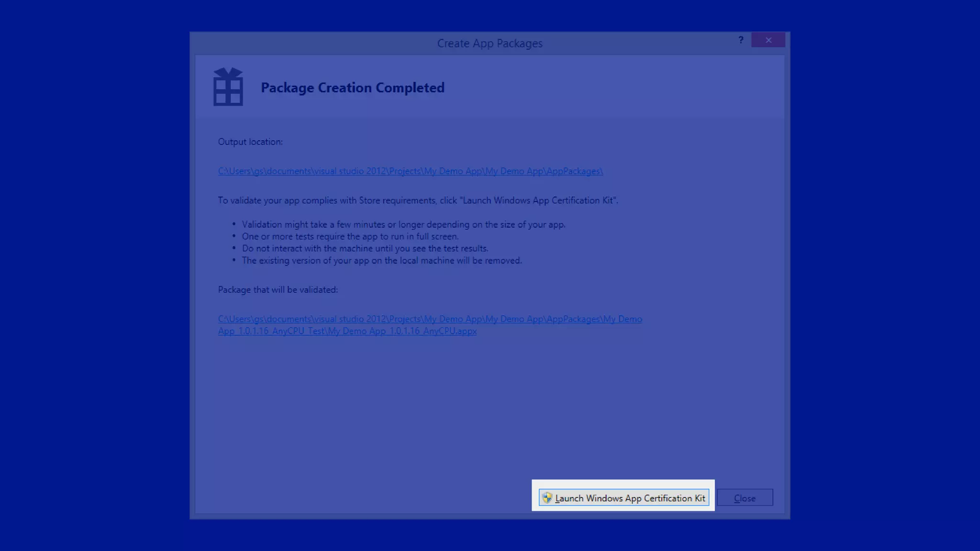Click the Store requirements instruction sentence
The width and height of the screenshot is (980, 551).
tap(417, 200)
